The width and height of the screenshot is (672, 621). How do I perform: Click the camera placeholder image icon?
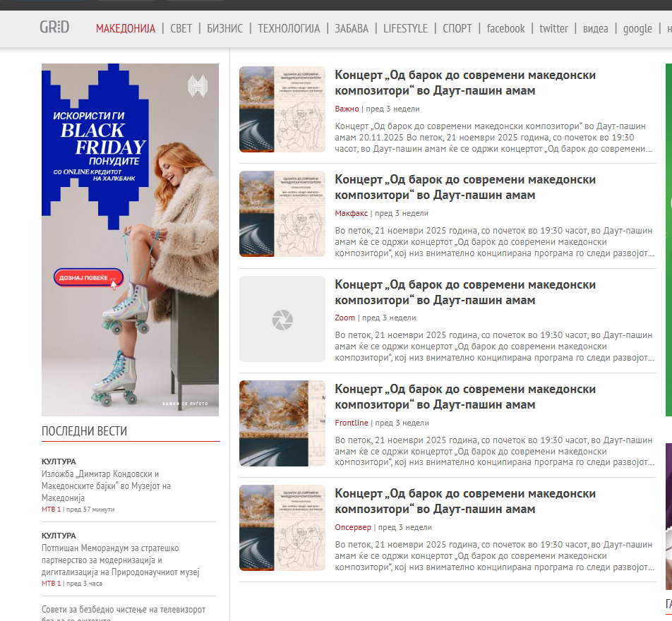[282, 320]
